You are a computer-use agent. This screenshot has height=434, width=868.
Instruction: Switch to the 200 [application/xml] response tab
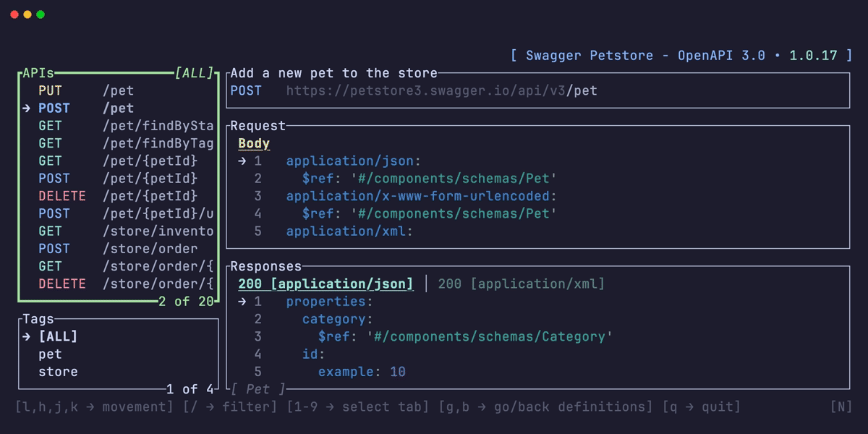(521, 284)
